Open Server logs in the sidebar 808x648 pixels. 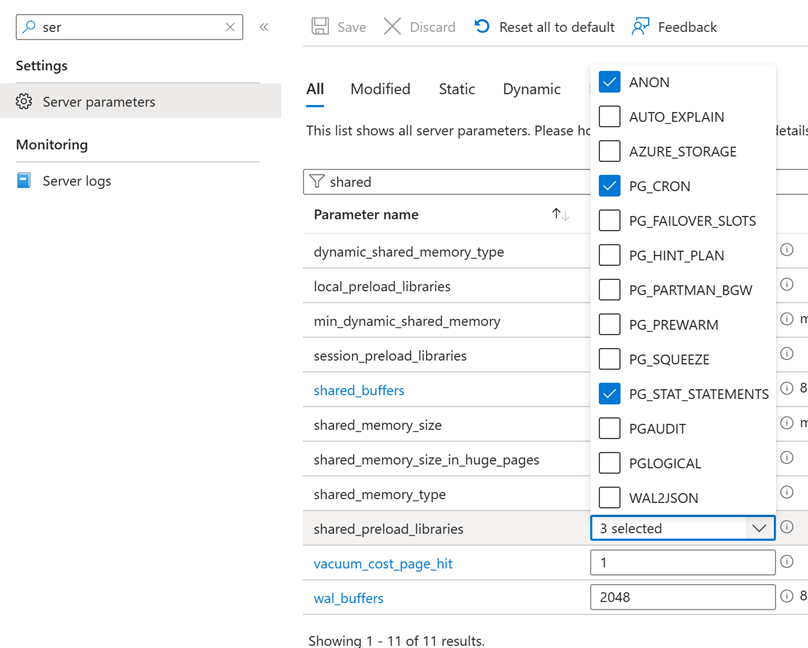pos(77,181)
